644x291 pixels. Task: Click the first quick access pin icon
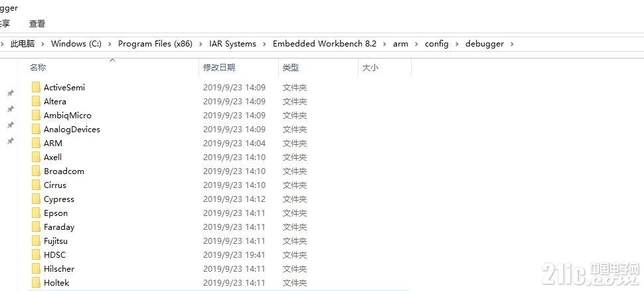11,93
